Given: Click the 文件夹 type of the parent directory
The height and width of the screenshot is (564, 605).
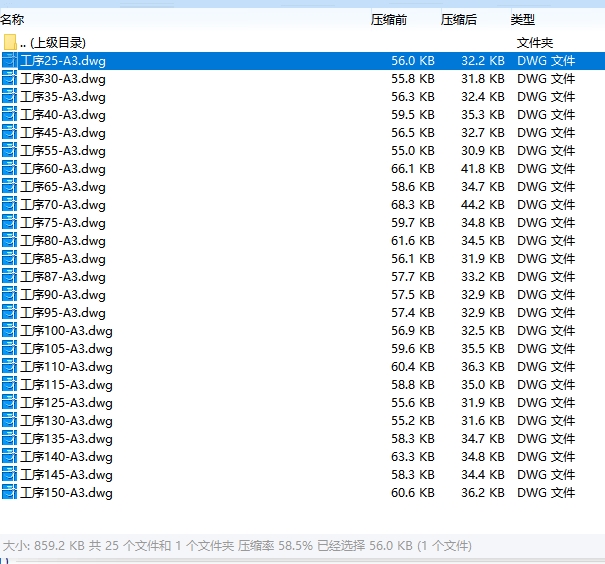Looking at the screenshot, I should click(x=535, y=42).
